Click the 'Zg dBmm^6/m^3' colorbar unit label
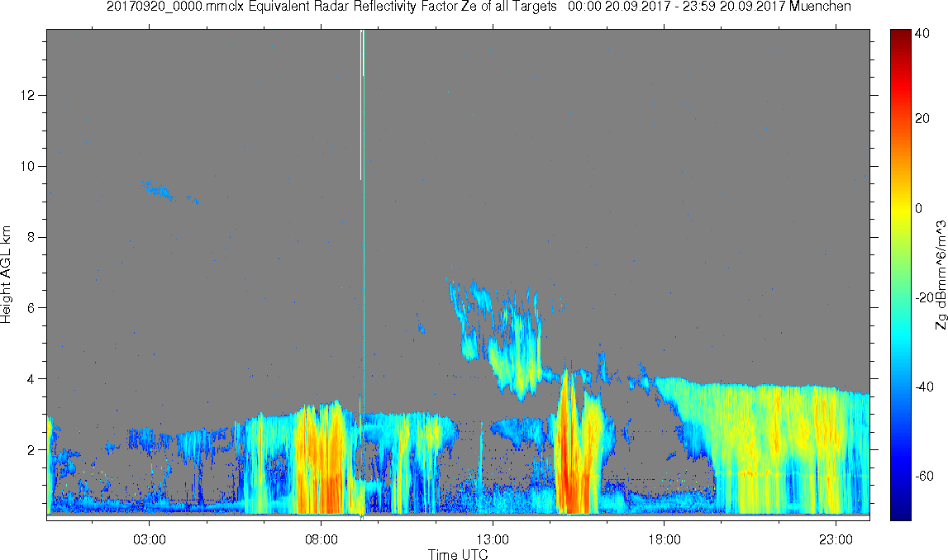 tap(941, 275)
